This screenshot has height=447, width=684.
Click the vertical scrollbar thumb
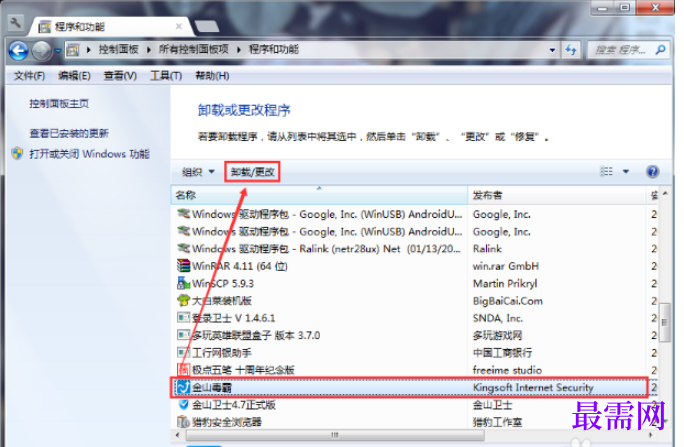[x=664, y=322]
